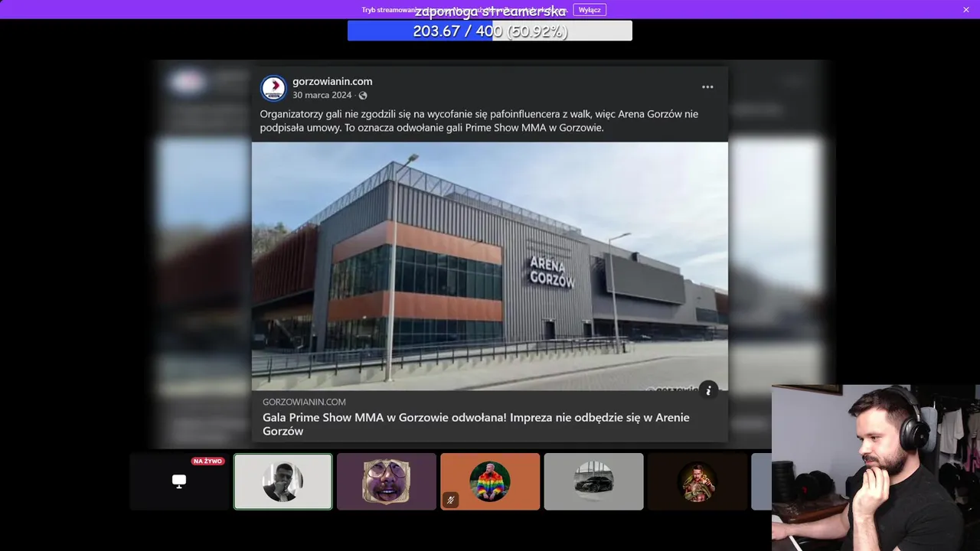The image size is (980, 551).
Task: Click the streamer webcam overlay
Action: [876, 468]
